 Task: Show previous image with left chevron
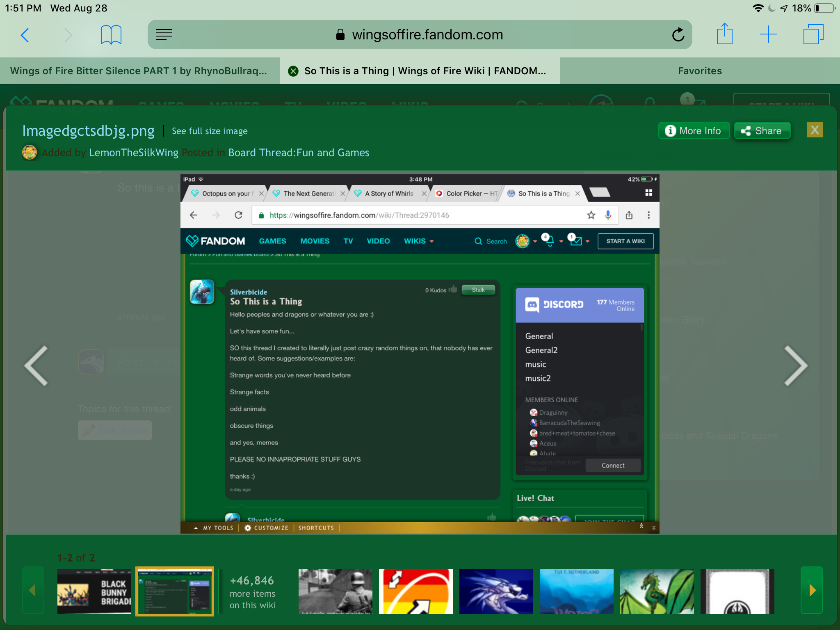click(37, 365)
